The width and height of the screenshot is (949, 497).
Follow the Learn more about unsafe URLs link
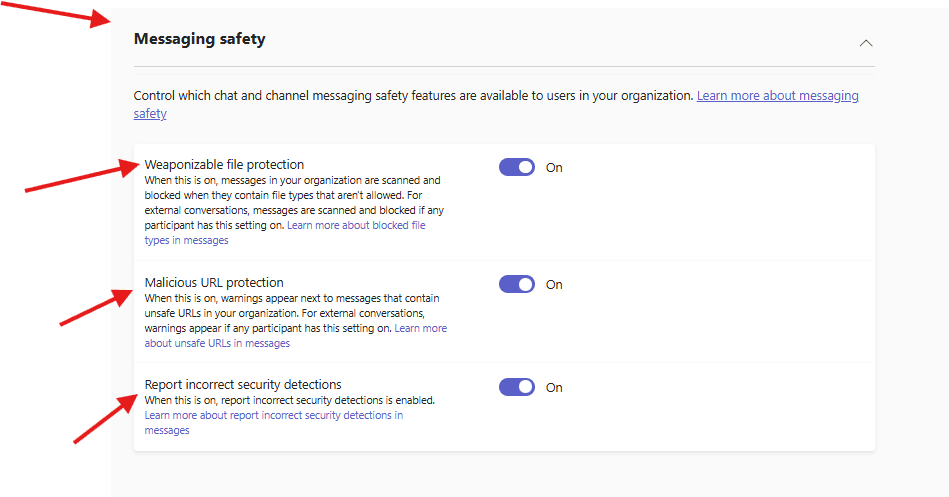click(x=420, y=328)
